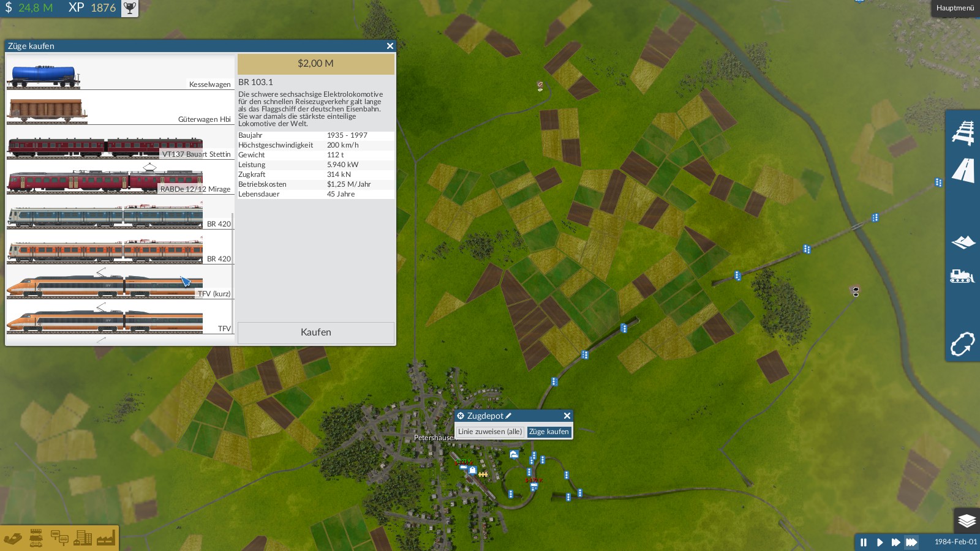Screen dimensions: 980x551
Task: Set game speed to double fast-forward
Action: tap(895, 542)
